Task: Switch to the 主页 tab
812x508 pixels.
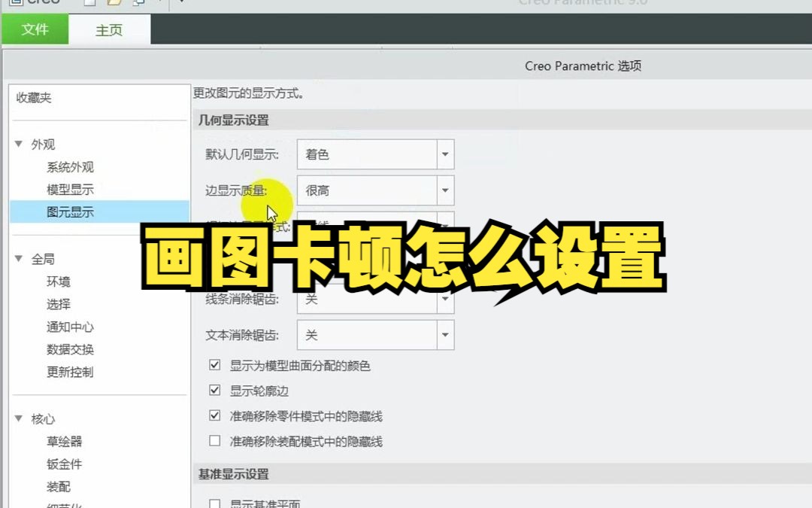Action: point(108,29)
